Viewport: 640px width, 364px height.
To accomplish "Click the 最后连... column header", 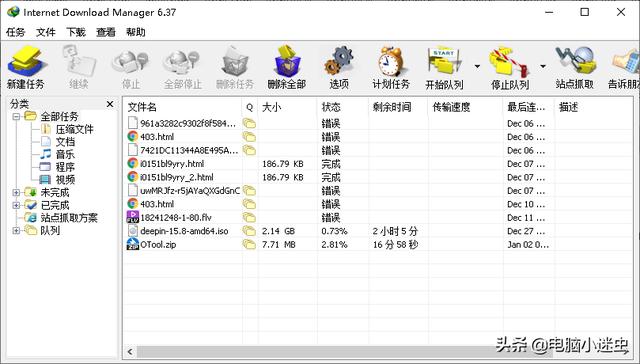I will click(x=529, y=107).
